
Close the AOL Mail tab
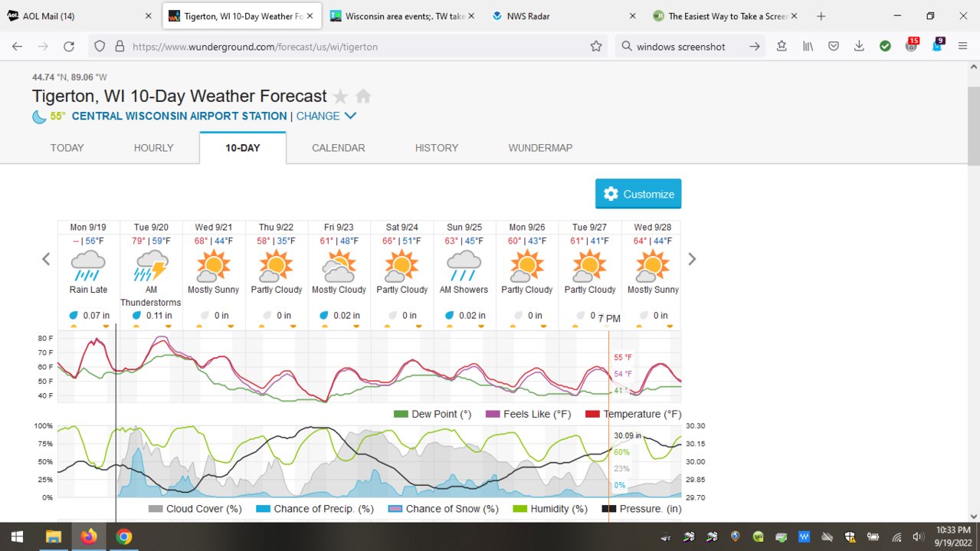pos(148,15)
